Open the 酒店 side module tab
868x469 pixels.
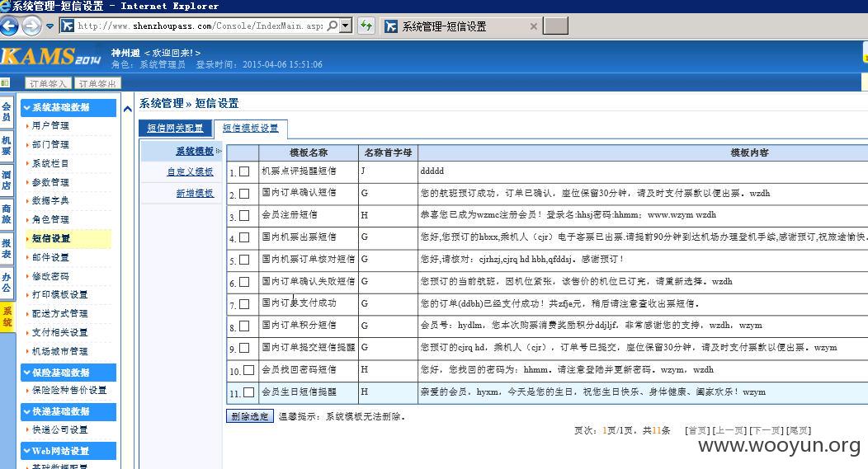7,180
